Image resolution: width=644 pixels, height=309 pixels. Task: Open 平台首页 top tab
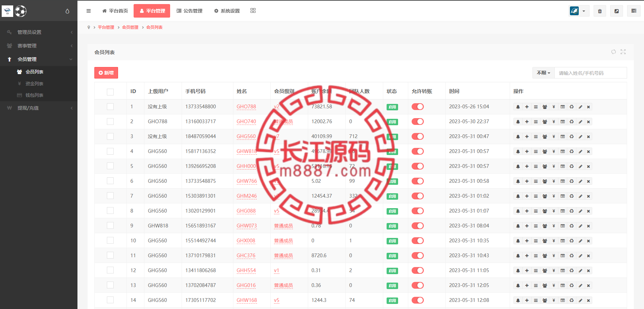click(x=115, y=11)
